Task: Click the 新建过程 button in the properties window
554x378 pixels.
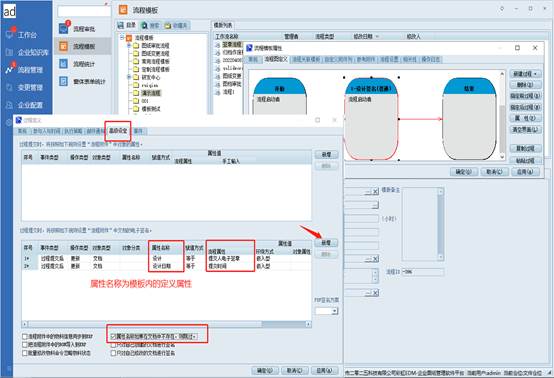Action: pyautogui.click(x=525, y=74)
